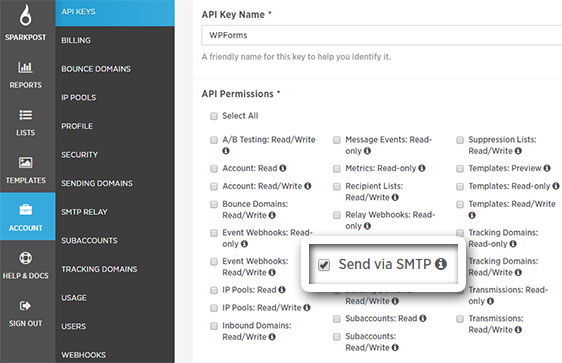Enable A/B Testing: Read/Write permission

pos(214,140)
